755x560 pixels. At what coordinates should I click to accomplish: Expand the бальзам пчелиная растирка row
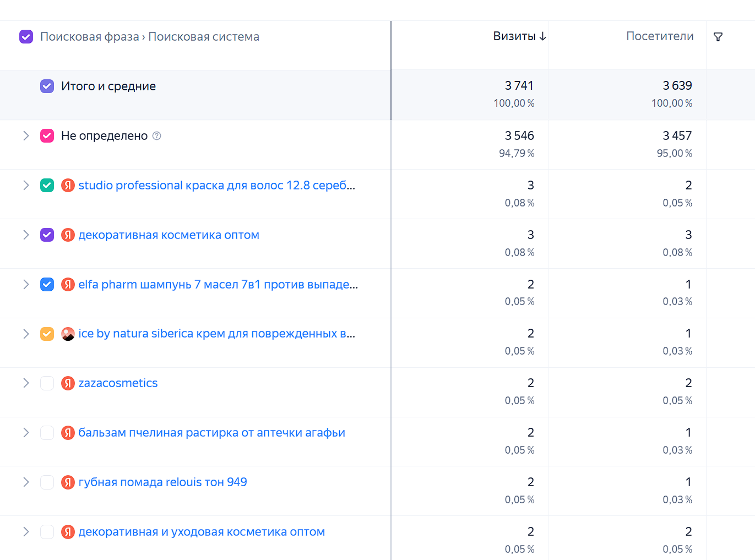coord(26,433)
